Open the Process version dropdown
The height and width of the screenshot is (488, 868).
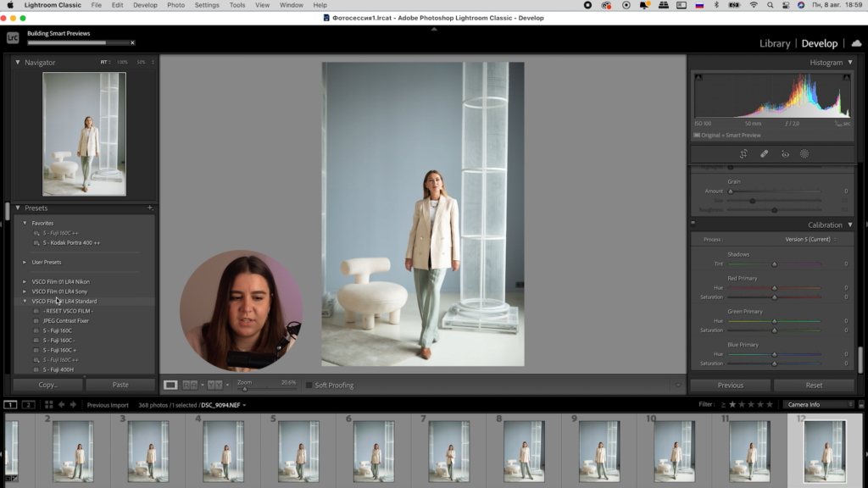pyautogui.click(x=809, y=240)
